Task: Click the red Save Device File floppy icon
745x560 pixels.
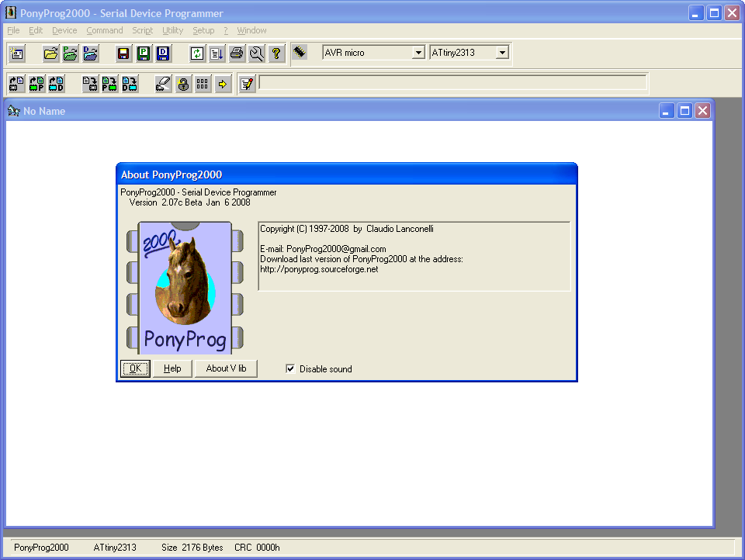Action: (123, 54)
